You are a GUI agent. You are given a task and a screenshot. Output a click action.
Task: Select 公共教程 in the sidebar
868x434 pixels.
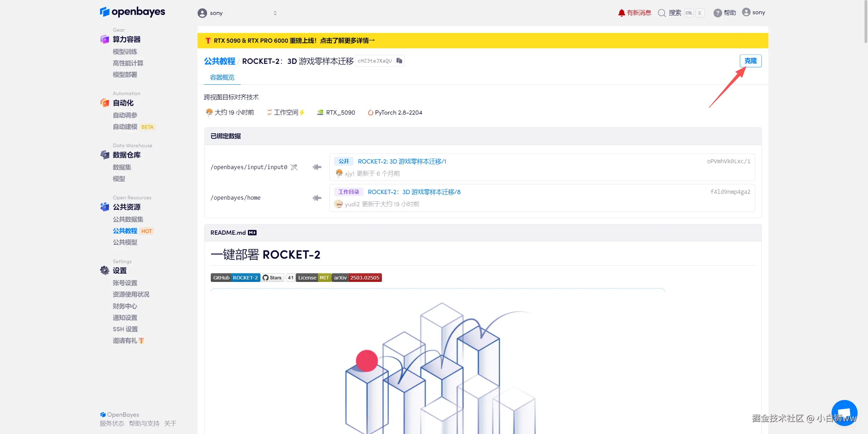tap(125, 231)
